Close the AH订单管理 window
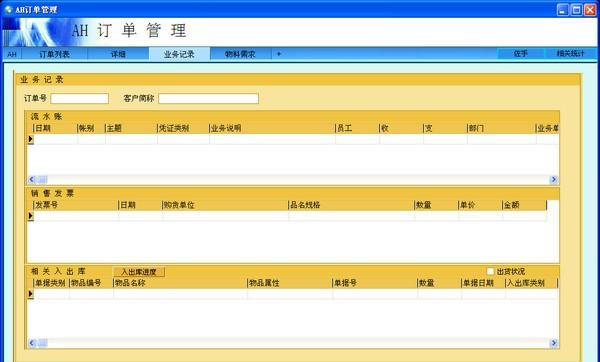This screenshot has width=600, height=362. (590, 10)
